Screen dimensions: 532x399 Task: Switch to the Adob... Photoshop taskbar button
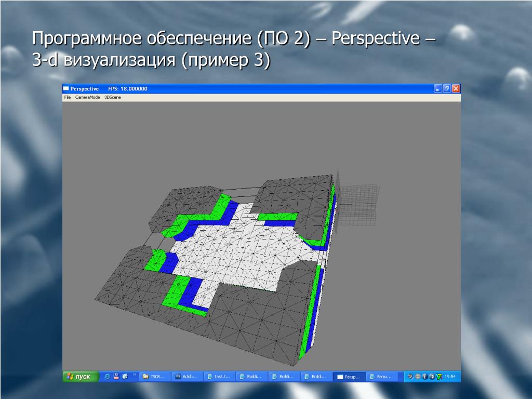click(187, 377)
